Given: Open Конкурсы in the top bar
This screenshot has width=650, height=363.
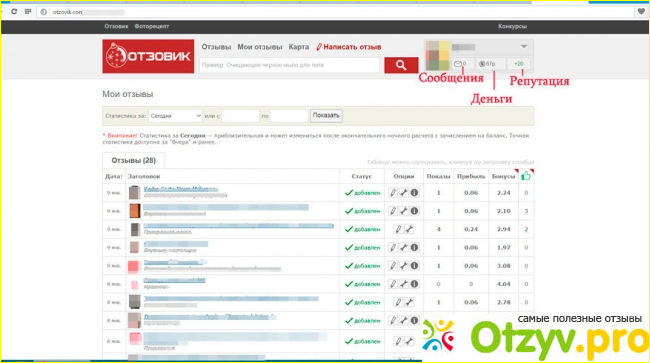Looking at the screenshot, I should (512, 26).
